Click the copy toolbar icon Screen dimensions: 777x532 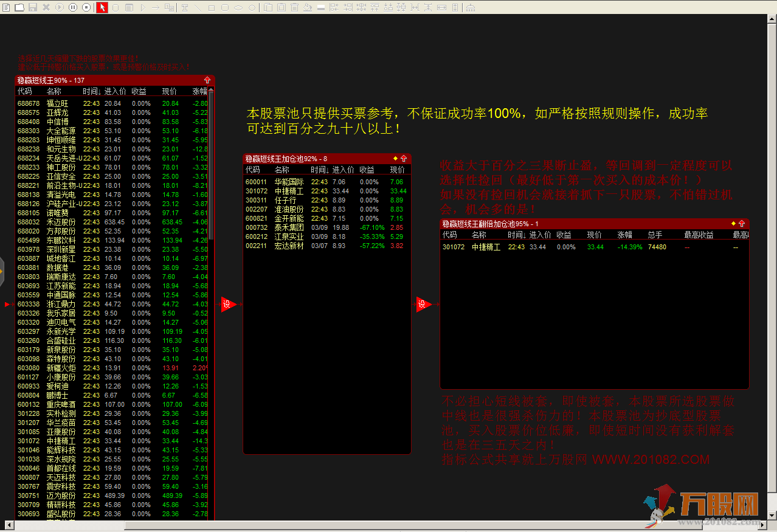click(x=268, y=7)
